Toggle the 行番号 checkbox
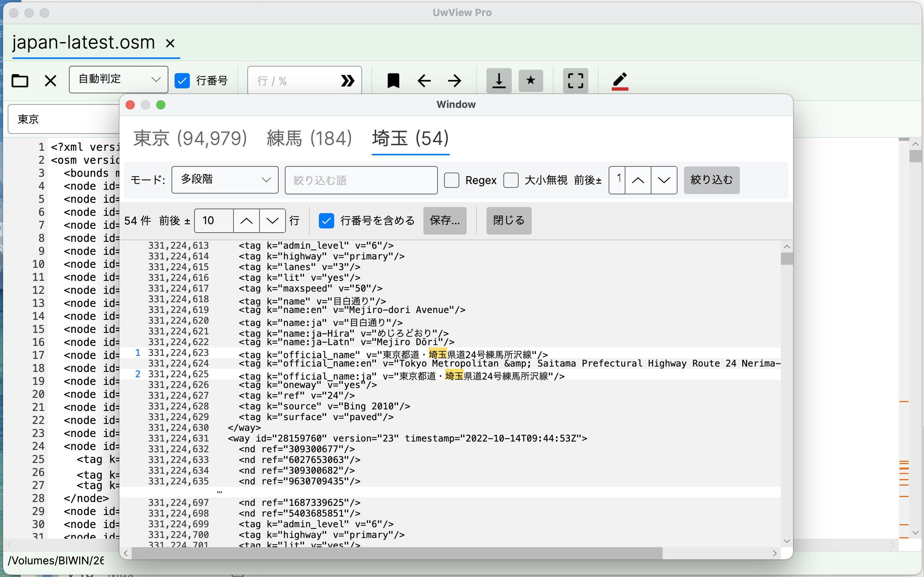This screenshot has height=577, width=924. tap(182, 81)
